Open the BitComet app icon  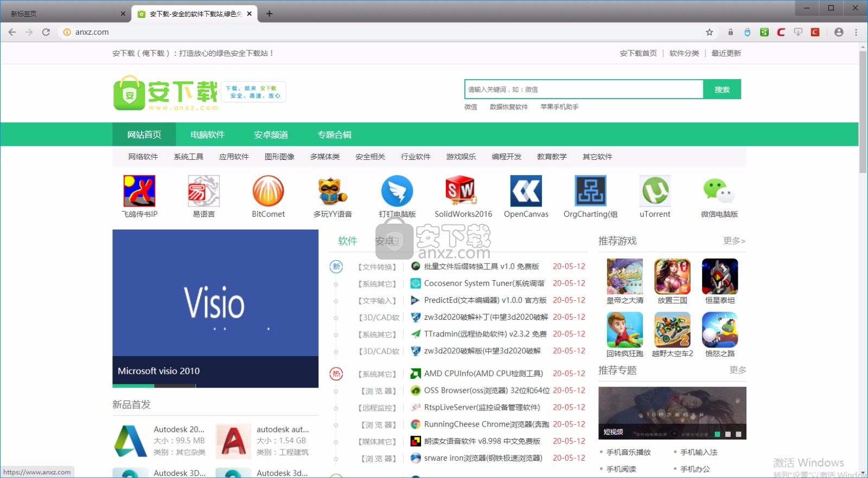(268, 191)
